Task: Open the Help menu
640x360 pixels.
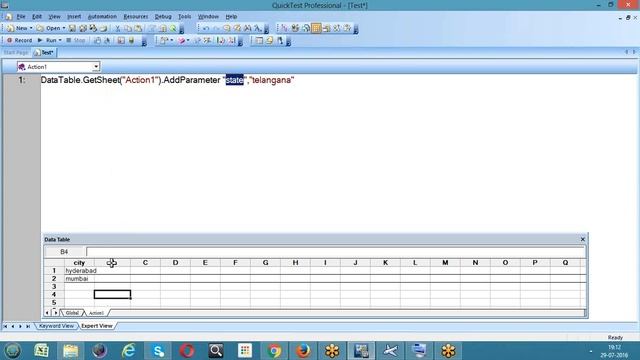Action: point(231,17)
